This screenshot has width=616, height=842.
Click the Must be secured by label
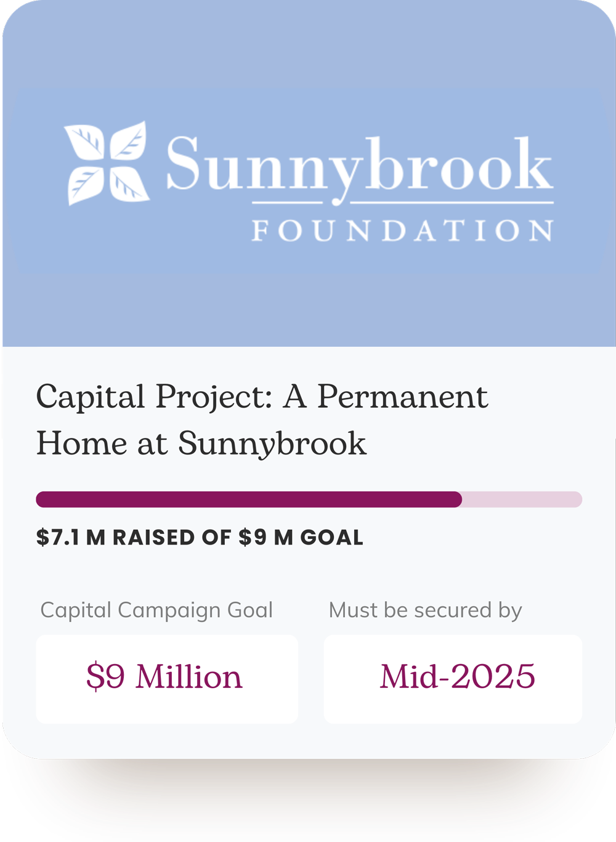click(425, 610)
